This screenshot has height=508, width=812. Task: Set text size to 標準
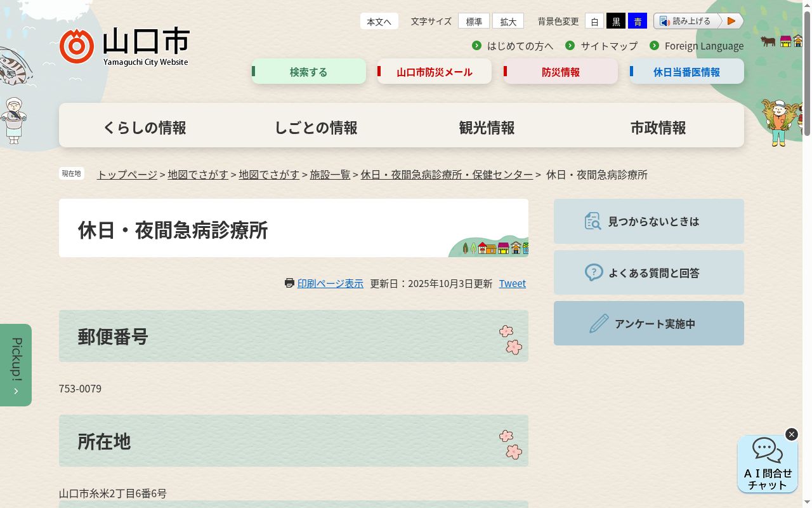[x=474, y=21]
